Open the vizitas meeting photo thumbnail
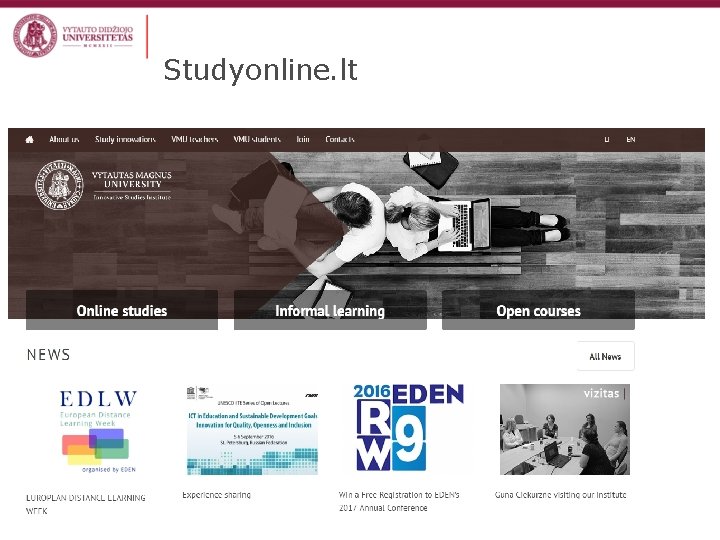 (x=565, y=429)
